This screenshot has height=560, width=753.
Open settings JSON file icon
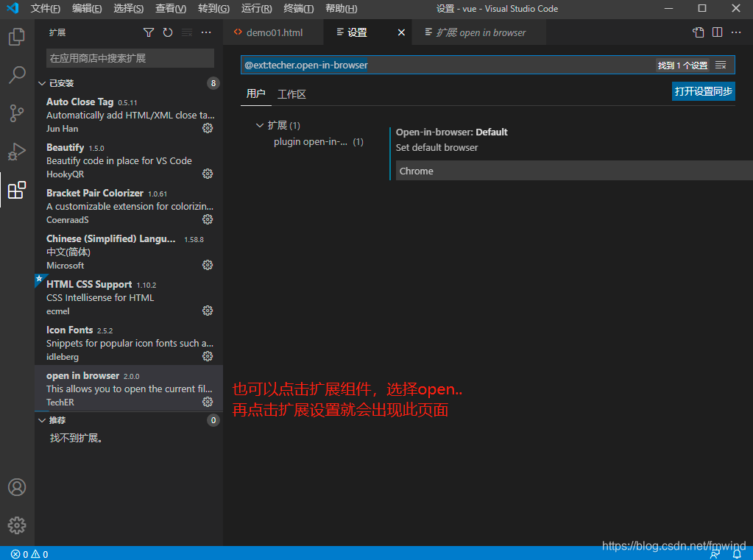[x=699, y=32]
